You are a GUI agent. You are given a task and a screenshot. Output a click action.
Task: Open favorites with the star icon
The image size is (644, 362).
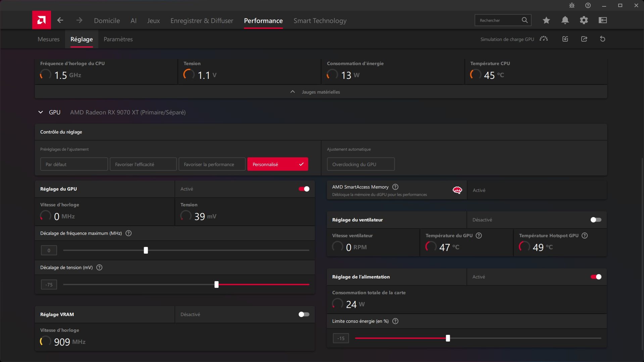546,20
